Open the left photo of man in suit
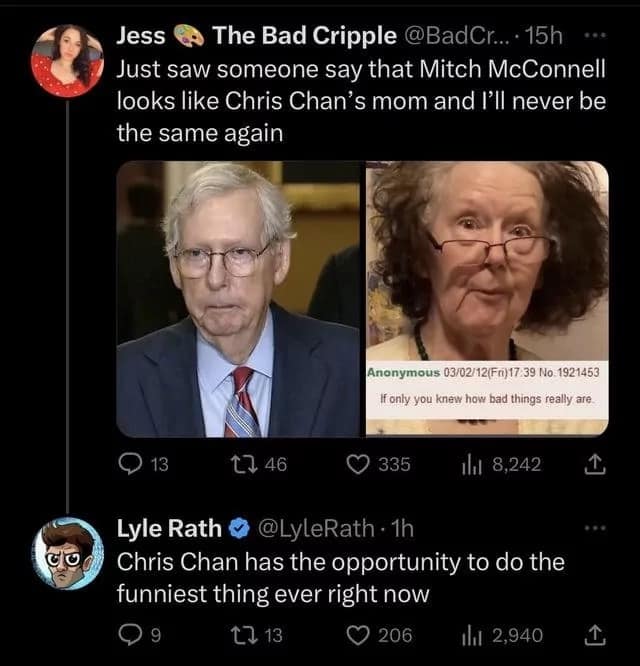Image resolution: width=640 pixels, height=666 pixels. click(238, 299)
